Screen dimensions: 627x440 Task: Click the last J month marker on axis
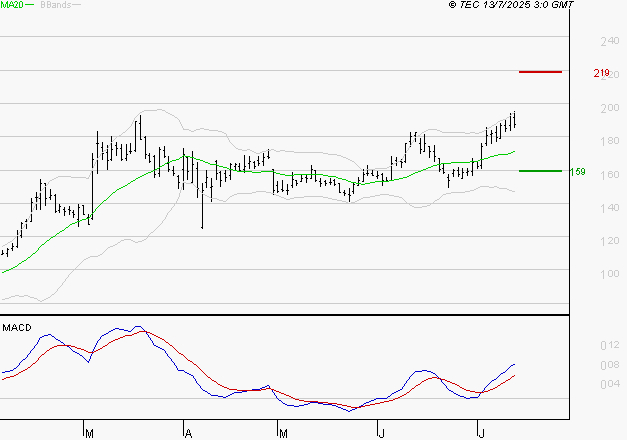(x=479, y=433)
